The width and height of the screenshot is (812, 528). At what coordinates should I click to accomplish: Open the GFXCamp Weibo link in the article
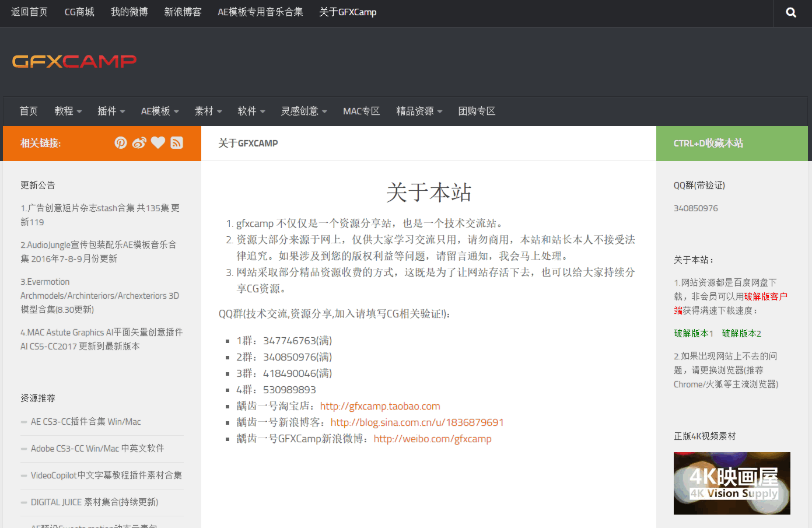(x=432, y=439)
